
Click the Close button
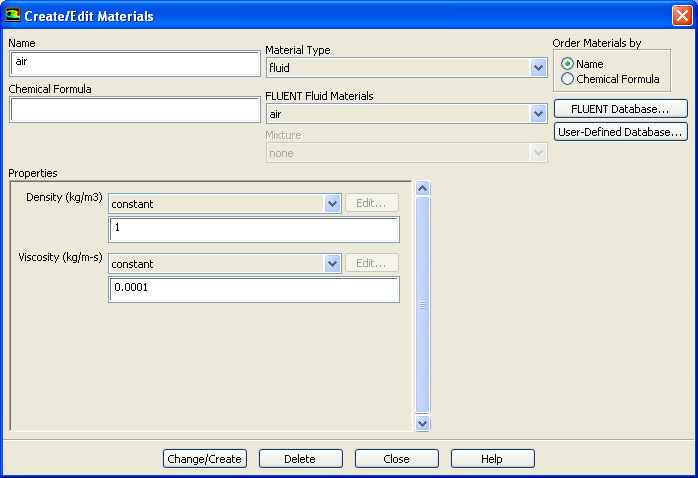coord(397,458)
